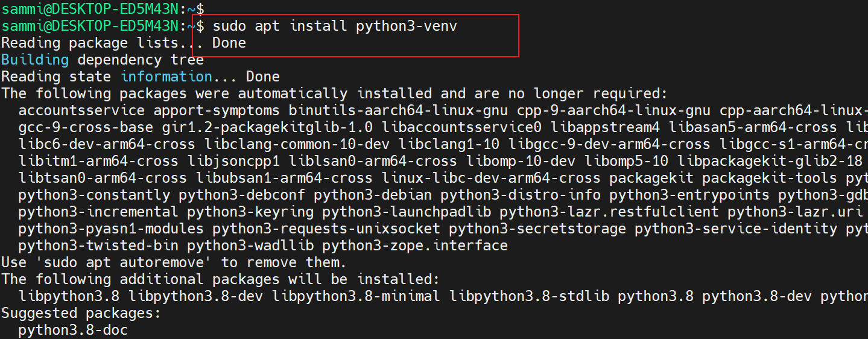The width and height of the screenshot is (868, 339).
Task: Click 'cpp-9-aarch64-linux-gnu' package text
Action: (615, 110)
